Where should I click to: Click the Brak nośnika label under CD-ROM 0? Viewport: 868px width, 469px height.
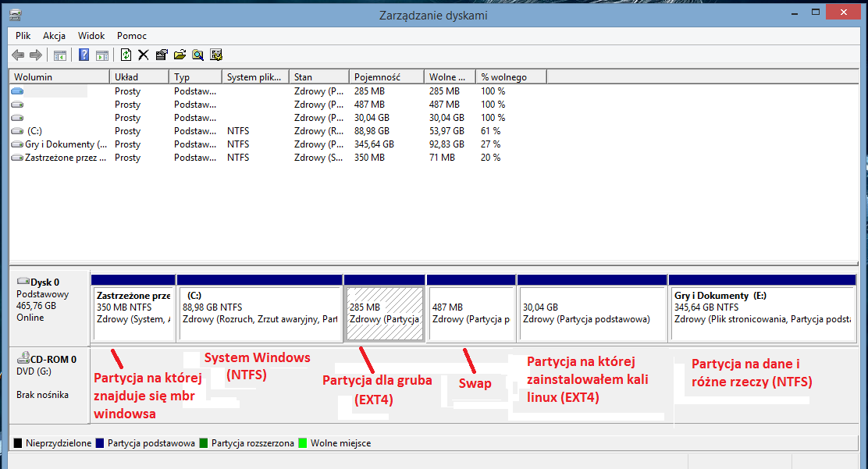pos(43,395)
